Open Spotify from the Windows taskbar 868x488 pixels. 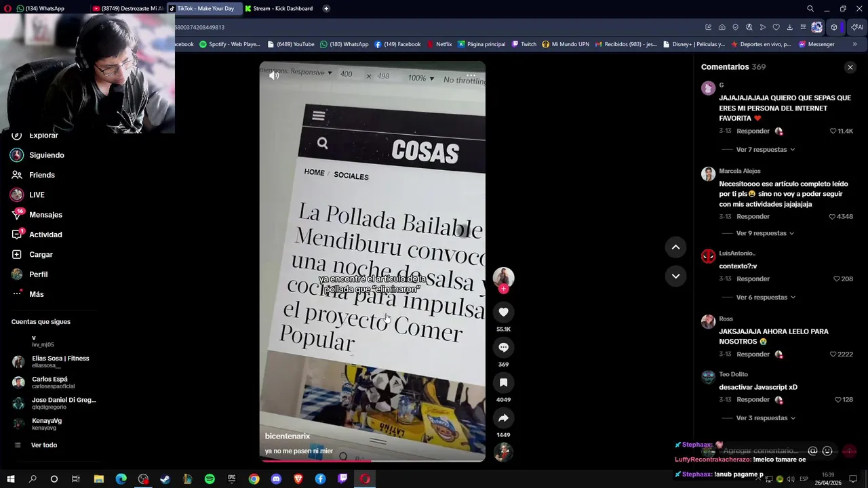[x=210, y=479]
